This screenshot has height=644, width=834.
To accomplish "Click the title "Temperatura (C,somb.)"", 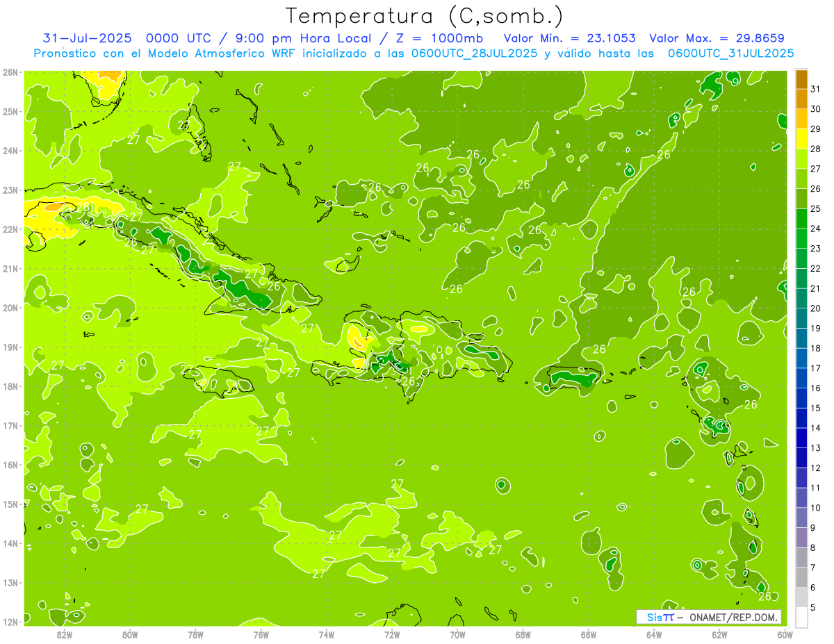I will 425,15.
